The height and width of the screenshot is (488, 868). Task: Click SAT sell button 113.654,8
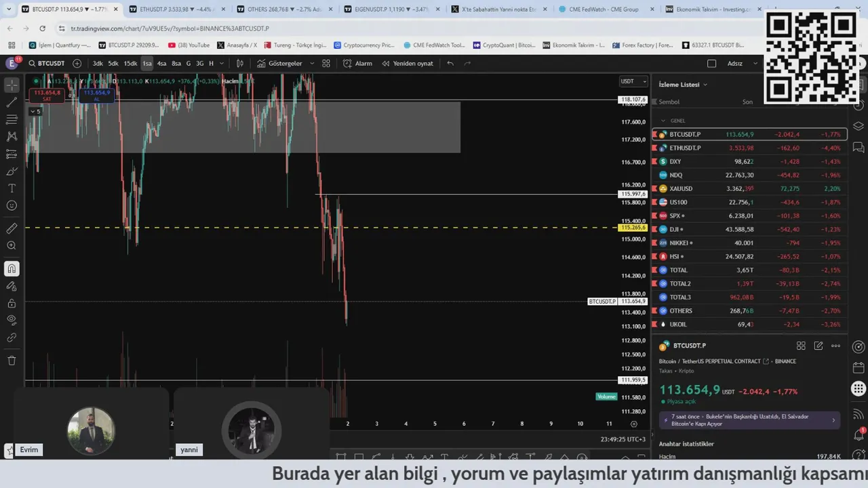tap(47, 96)
